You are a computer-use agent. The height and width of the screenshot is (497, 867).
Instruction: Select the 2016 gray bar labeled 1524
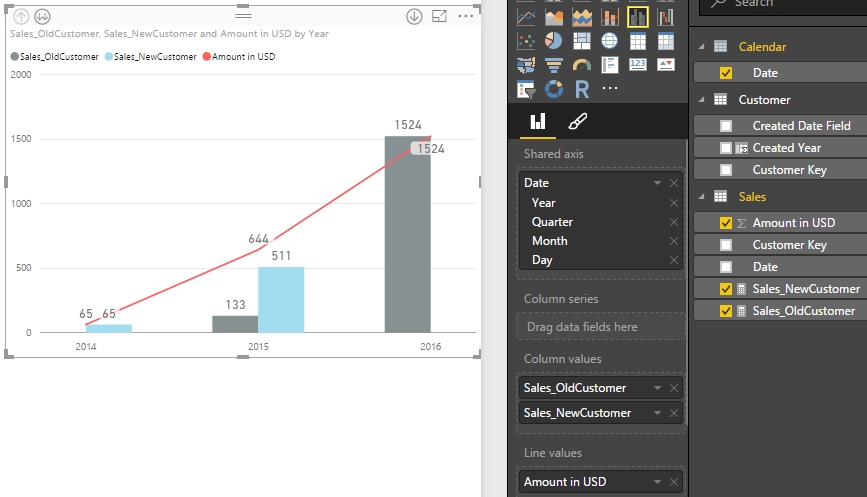coord(408,234)
